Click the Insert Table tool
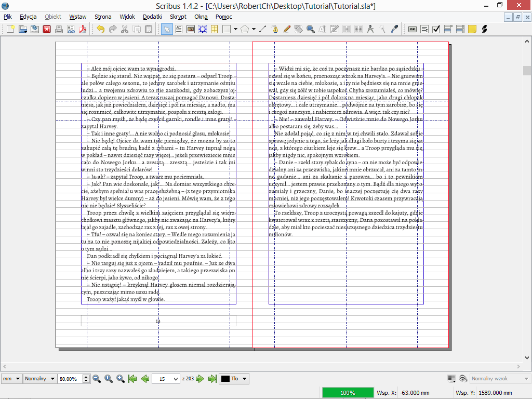This screenshot has width=532, height=399. (214, 29)
